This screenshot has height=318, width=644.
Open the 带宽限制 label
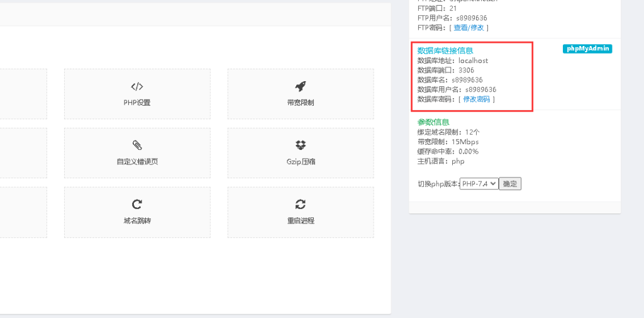pyautogui.click(x=301, y=103)
